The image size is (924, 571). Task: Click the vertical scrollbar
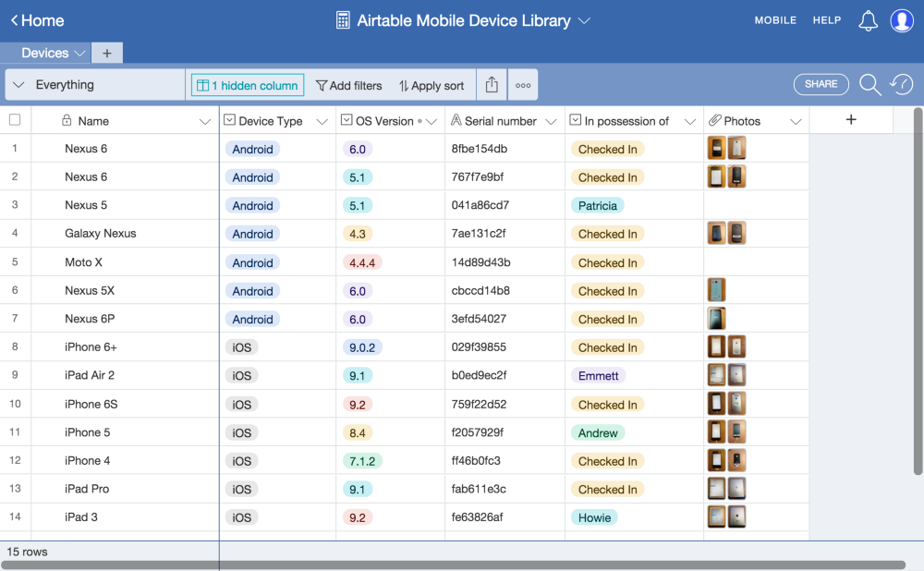pos(918,291)
